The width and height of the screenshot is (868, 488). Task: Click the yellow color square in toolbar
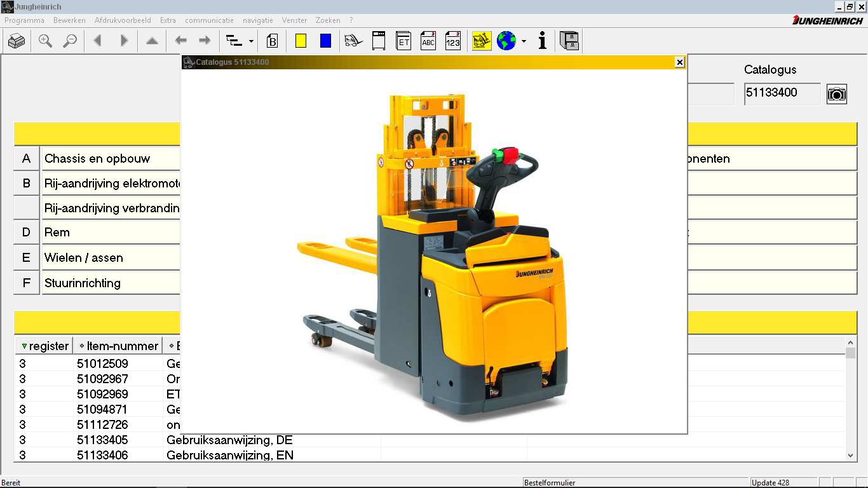pyautogui.click(x=301, y=41)
